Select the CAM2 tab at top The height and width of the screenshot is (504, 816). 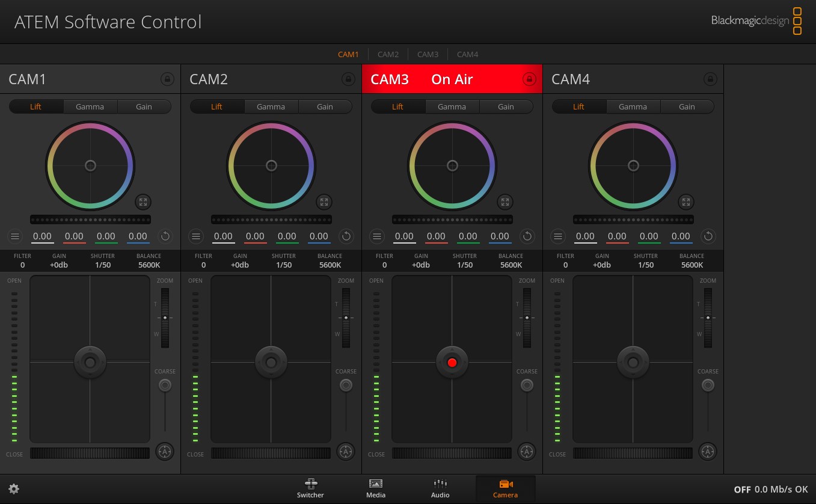click(x=388, y=54)
